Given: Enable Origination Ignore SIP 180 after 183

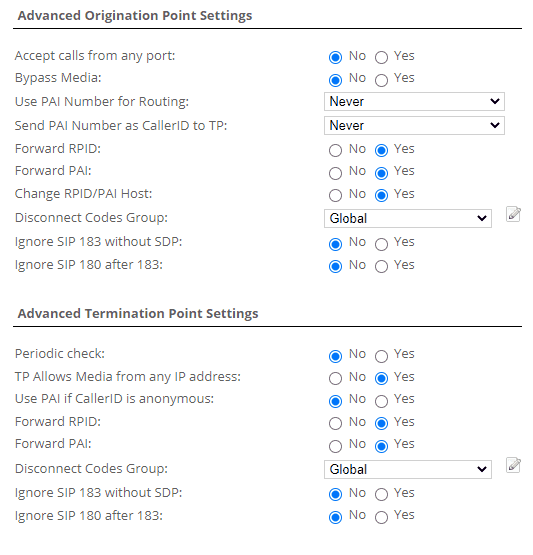Looking at the screenshot, I should [382, 267].
